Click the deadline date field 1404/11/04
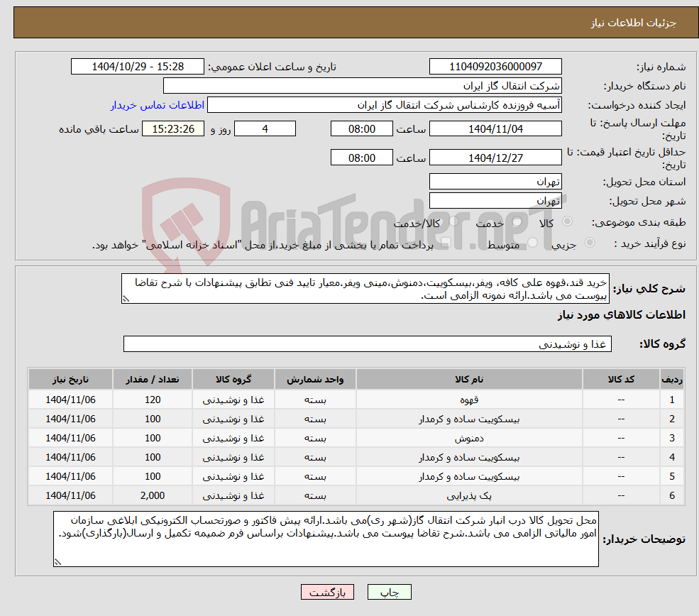699x616 pixels. 495,128
